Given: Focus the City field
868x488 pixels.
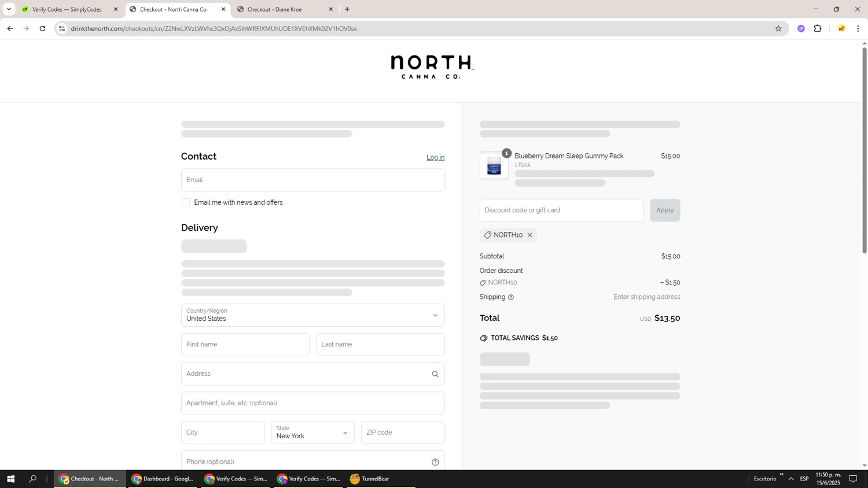Looking at the screenshot, I should point(223,432).
